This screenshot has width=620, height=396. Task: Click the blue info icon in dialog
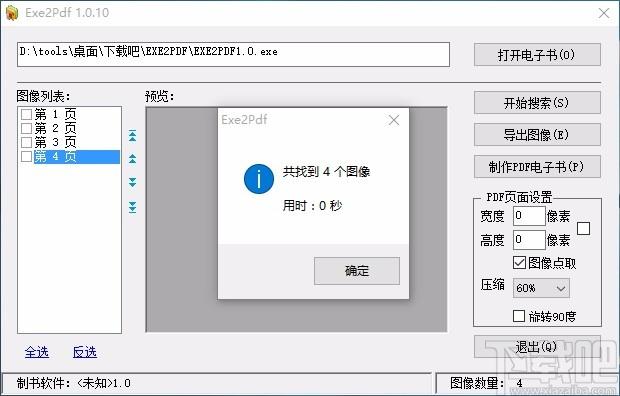[259, 179]
